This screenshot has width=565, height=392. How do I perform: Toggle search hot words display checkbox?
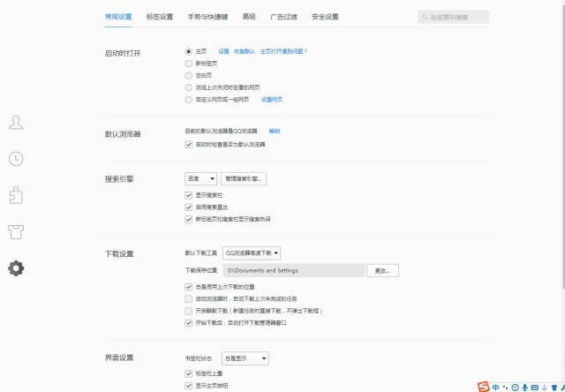click(188, 219)
